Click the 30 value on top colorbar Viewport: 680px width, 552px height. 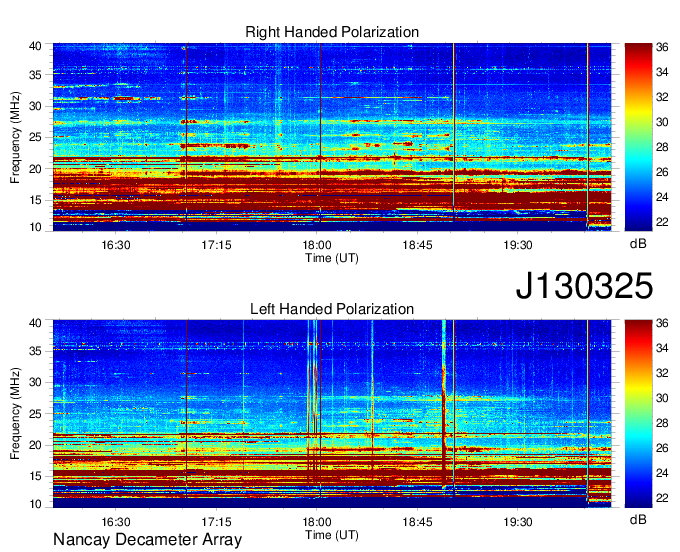662,122
